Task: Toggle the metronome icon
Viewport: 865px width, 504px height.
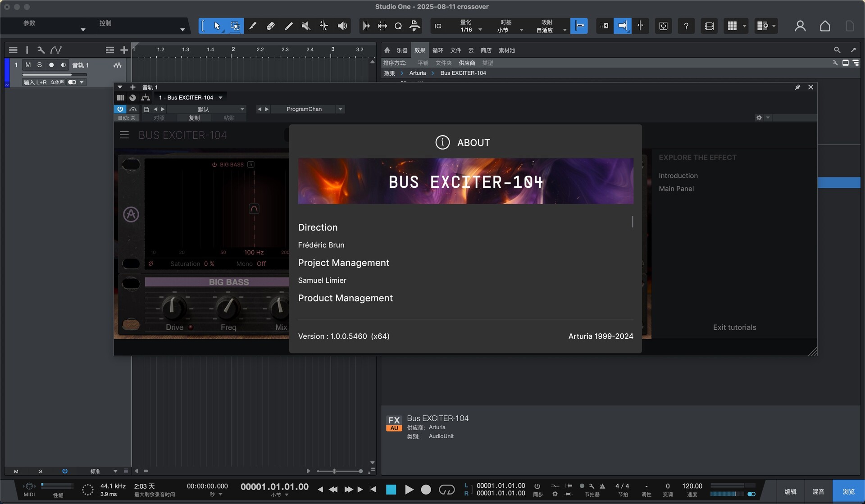Action: click(x=602, y=486)
